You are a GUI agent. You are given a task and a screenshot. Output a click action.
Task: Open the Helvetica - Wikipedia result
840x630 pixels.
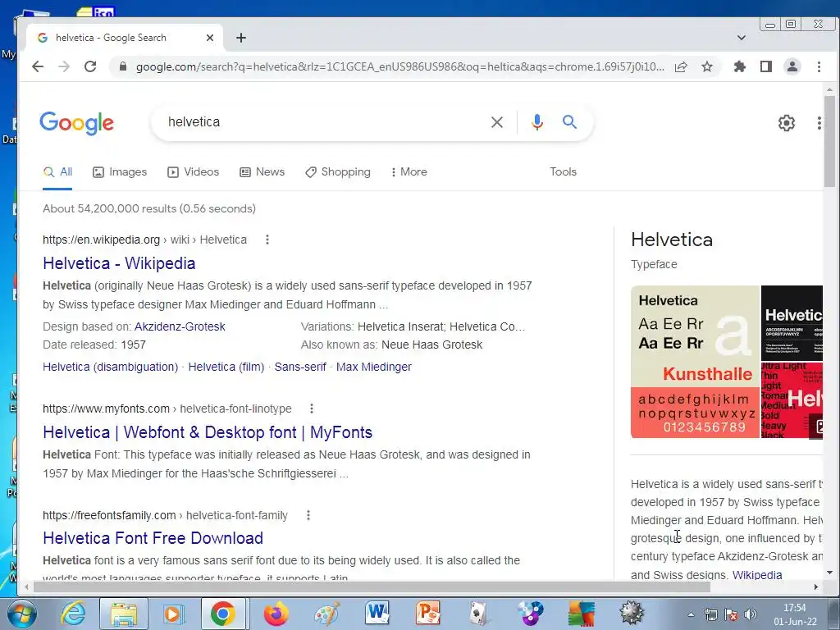pos(119,263)
